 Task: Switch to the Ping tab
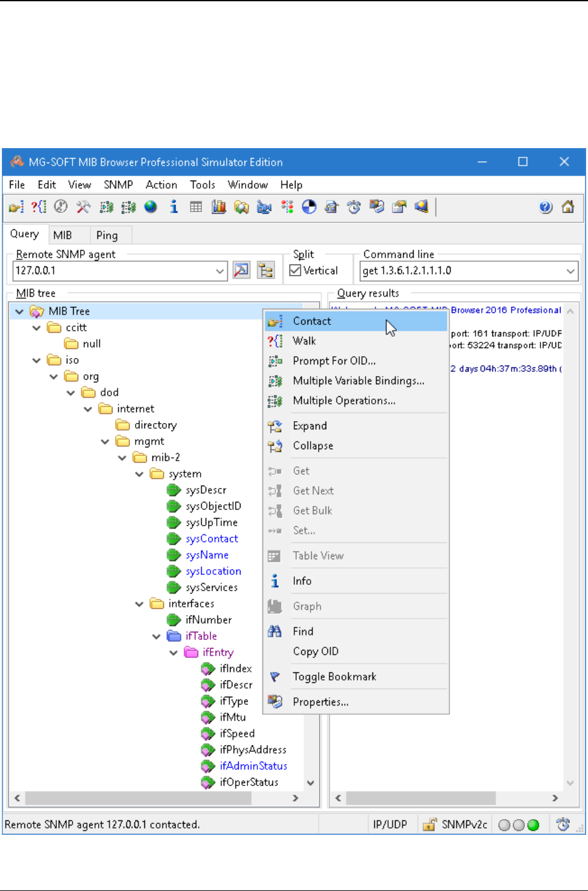click(107, 235)
